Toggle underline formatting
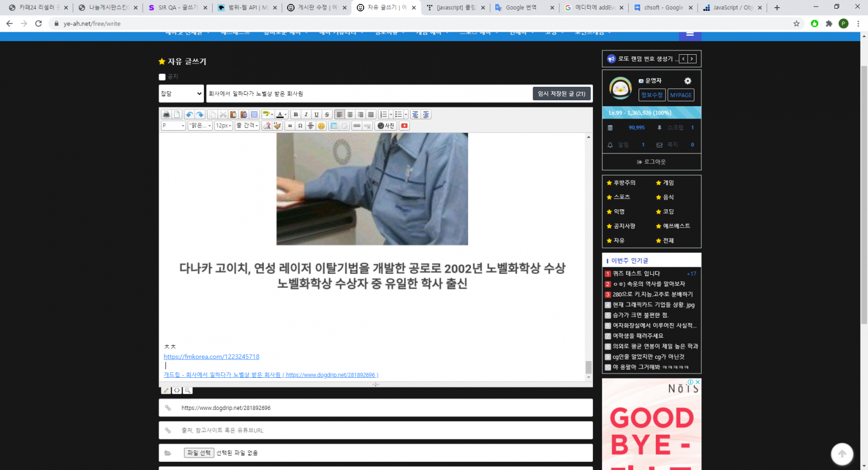 click(x=316, y=114)
